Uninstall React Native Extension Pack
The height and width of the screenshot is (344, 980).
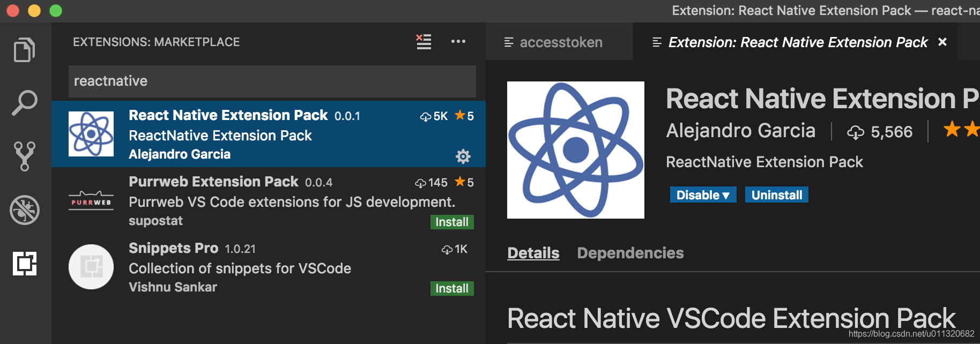pyautogui.click(x=777, y=195)
